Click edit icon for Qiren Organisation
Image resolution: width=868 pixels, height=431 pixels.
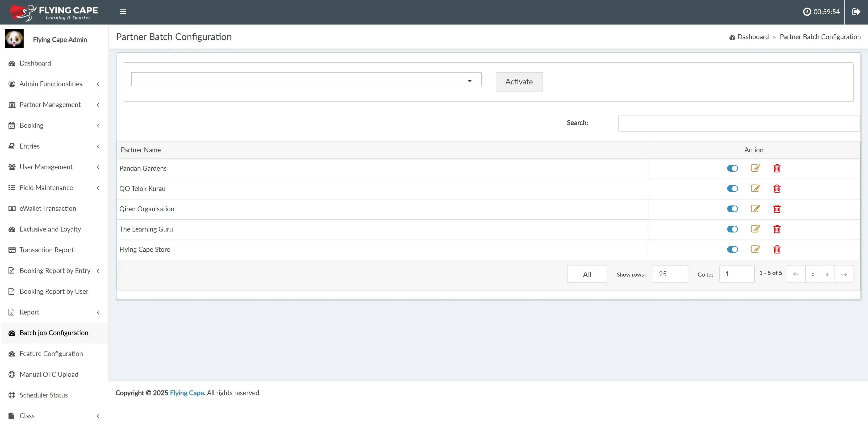pyautogui.click(x=755, y=209)
